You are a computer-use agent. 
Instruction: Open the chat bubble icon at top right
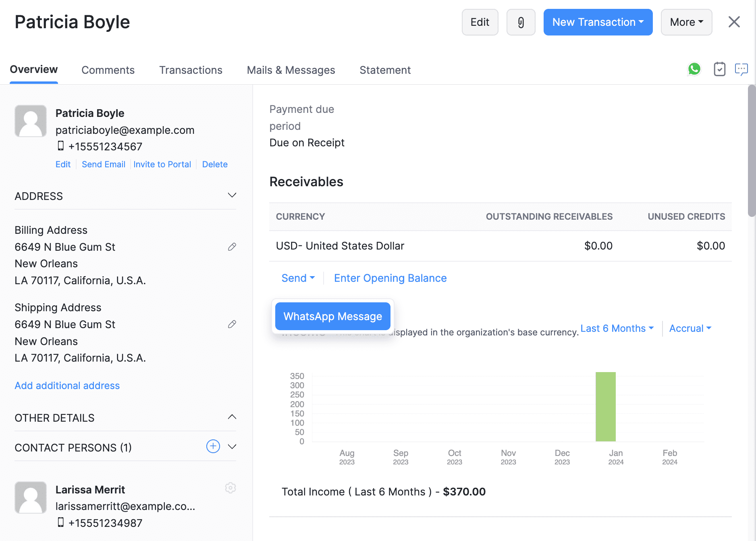click(741, 69)
